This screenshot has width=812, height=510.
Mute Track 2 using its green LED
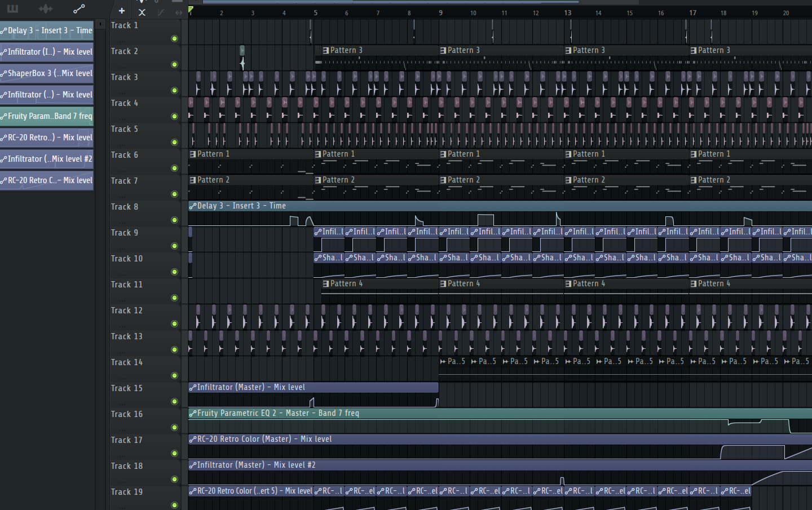pyautogui.click(x=174, y=64)
